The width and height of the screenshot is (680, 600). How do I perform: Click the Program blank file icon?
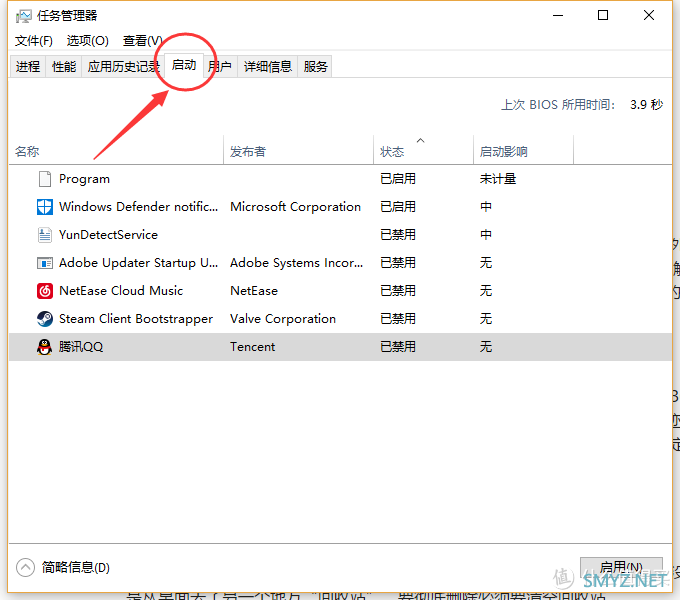click(45, 179)
